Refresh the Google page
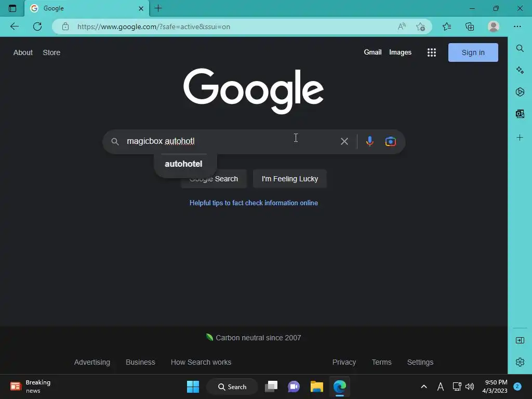The image size is (532, 399). pos(37,26)
